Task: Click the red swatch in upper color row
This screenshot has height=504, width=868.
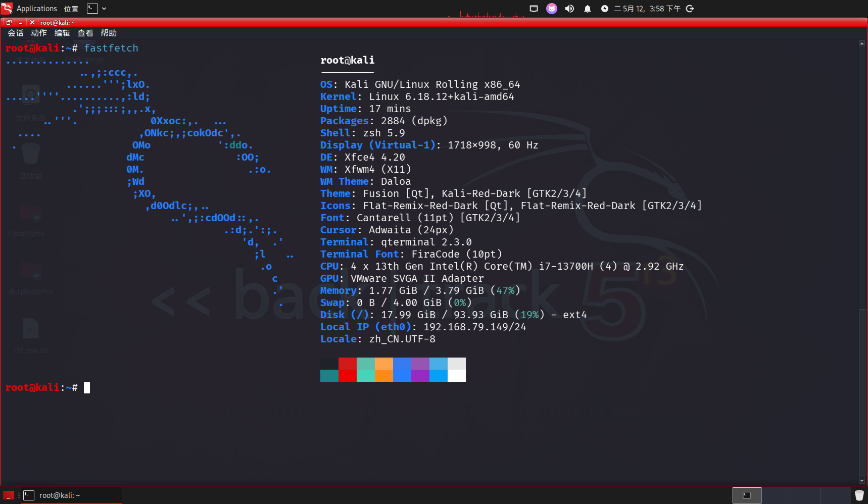Action: [348, 364]
